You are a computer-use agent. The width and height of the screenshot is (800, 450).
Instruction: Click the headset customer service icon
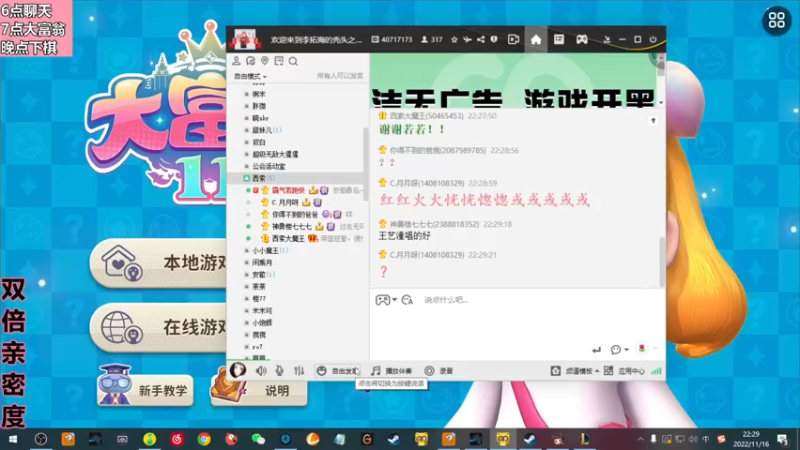251,61
